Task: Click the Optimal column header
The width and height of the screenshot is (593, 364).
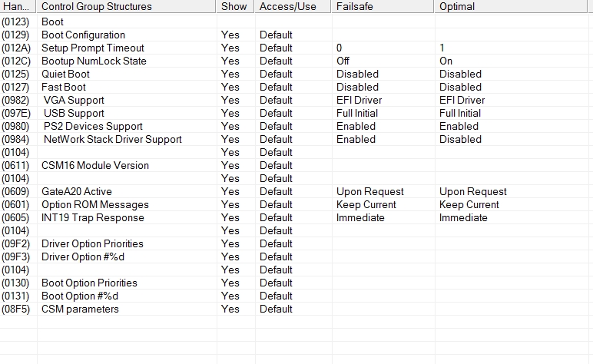Action: [x=457, y=6]
